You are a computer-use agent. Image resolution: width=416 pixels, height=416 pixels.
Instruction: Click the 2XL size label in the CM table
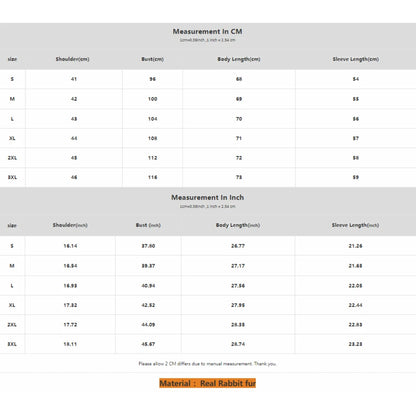click(x=12, y=158)
